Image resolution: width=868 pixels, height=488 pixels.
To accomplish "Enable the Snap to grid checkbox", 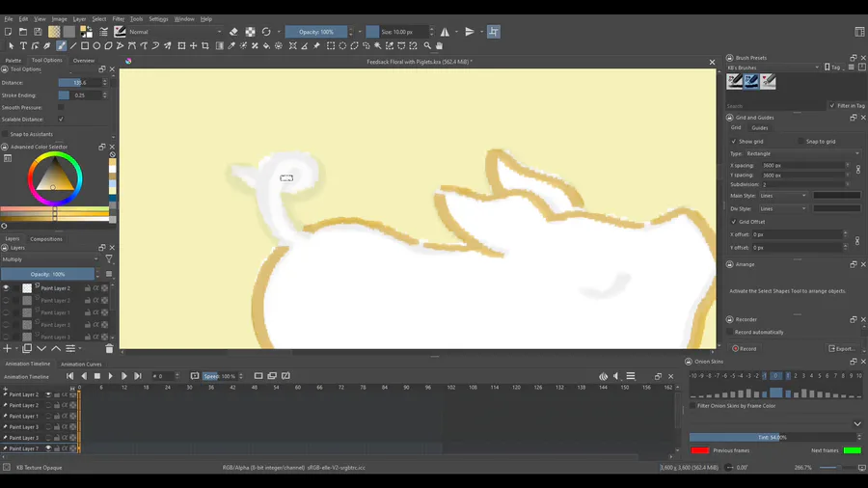I will click(801, 141).
